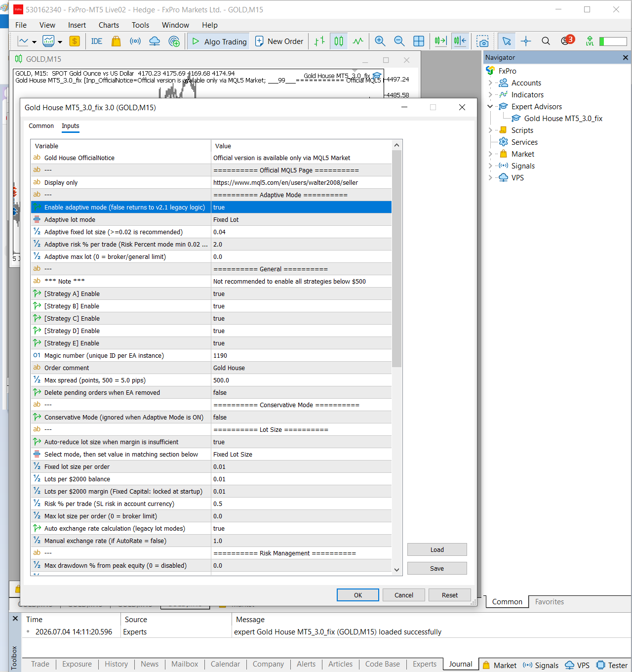The height and width of the screenshot is (672, 632).
Task: Toggle candlestick chart mode
Action: (339, 42)
